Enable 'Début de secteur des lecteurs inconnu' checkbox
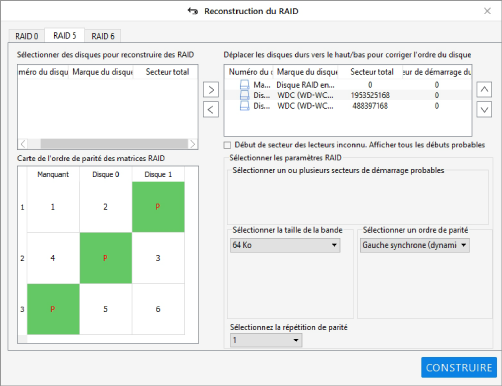 (227, 145)
